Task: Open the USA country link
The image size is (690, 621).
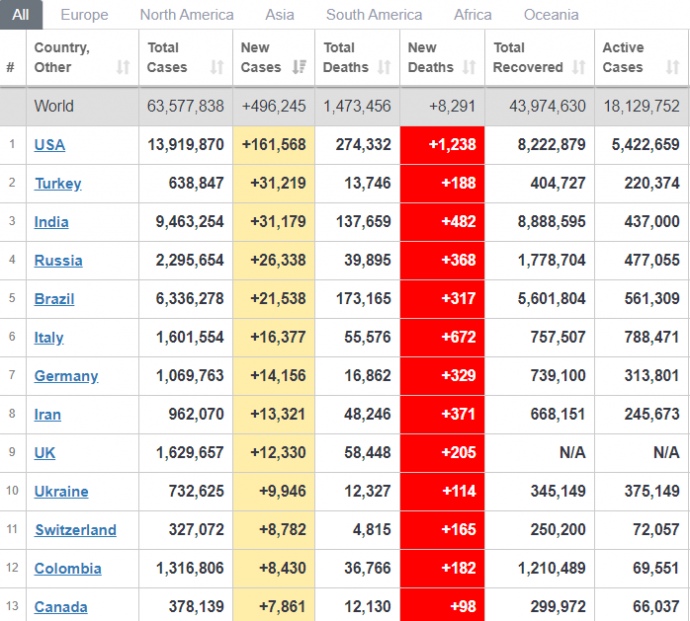Action: 49,145
